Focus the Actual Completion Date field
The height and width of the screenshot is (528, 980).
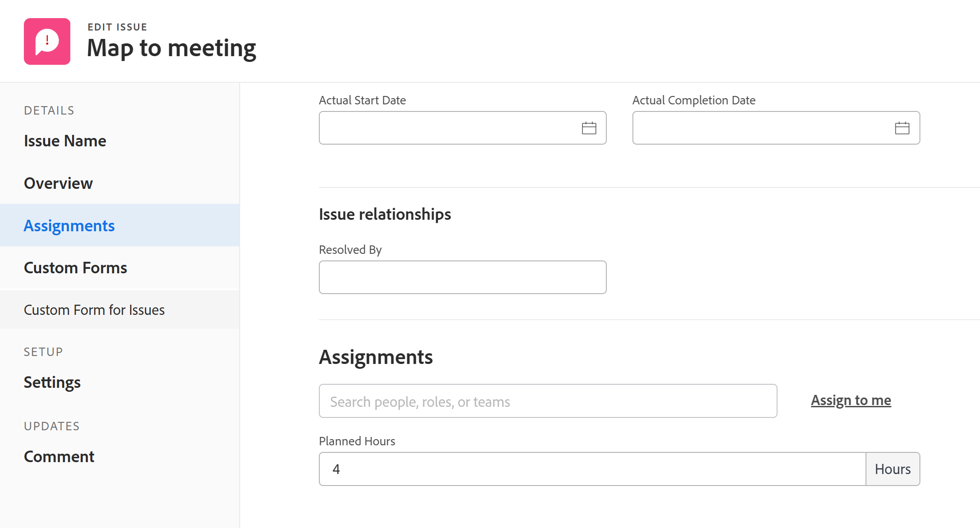[x=761, y=128]
